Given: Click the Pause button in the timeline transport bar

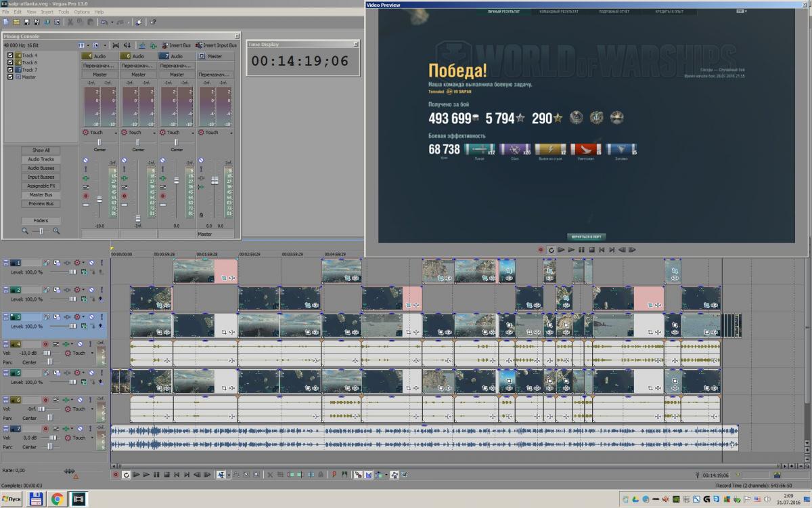Looking at the screenshot, I should (156, 475).
